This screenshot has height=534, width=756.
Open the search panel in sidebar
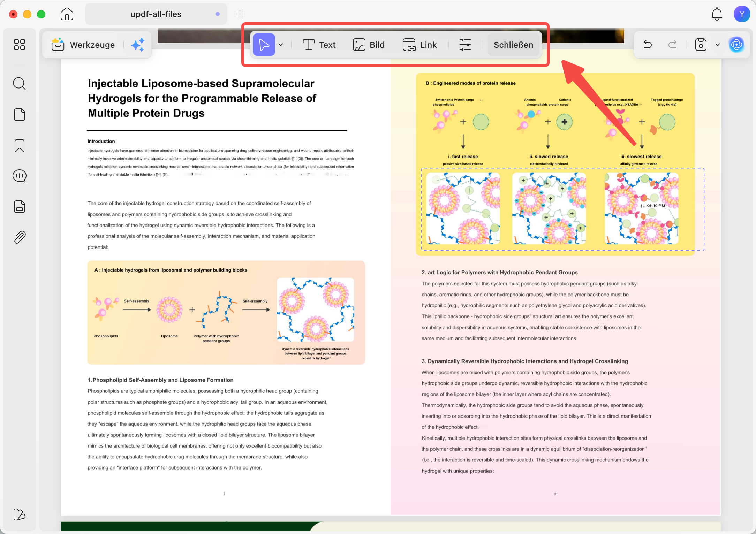20,84
